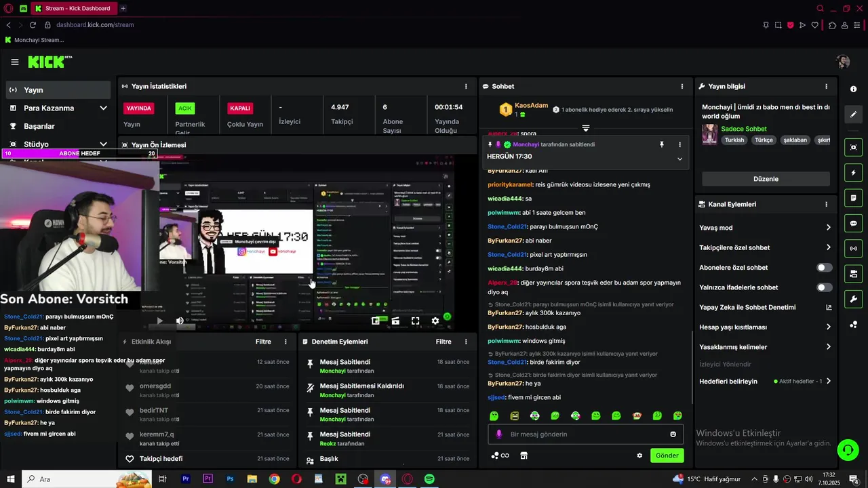Click the Sadece Sohbet category link
The height and width of the screenshot is (488, 868).
click(744, 129)
